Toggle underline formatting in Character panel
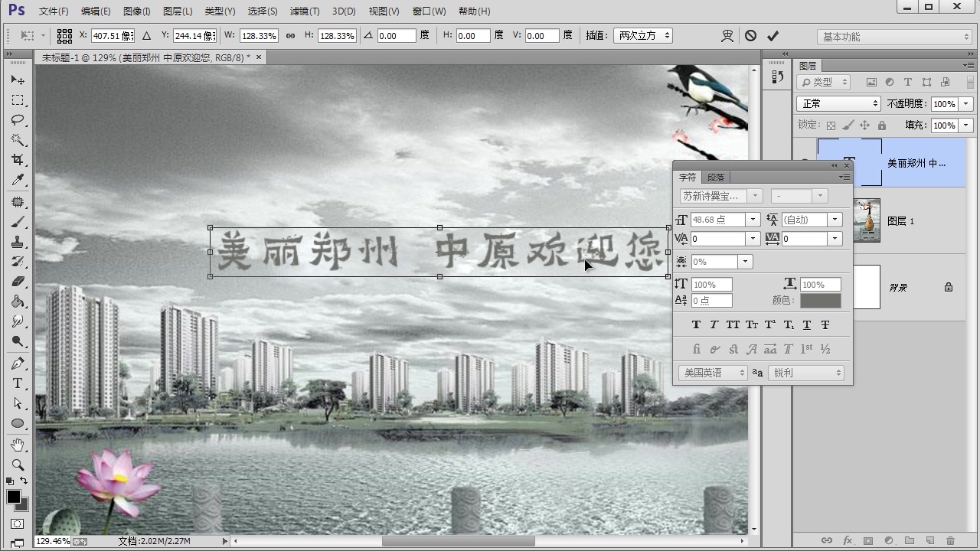 tap(806, 324)
